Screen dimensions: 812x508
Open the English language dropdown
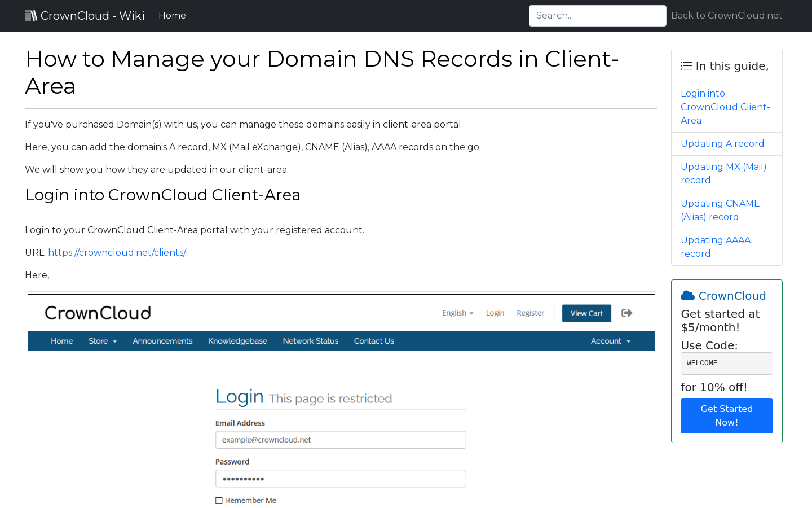click(x=457, y=313)
